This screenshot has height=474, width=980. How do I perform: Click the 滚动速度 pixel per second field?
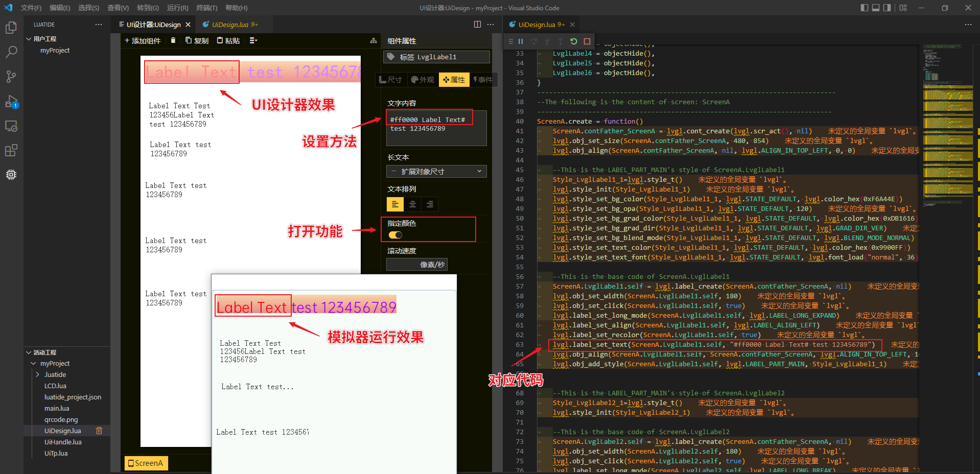tap(416, 265)
